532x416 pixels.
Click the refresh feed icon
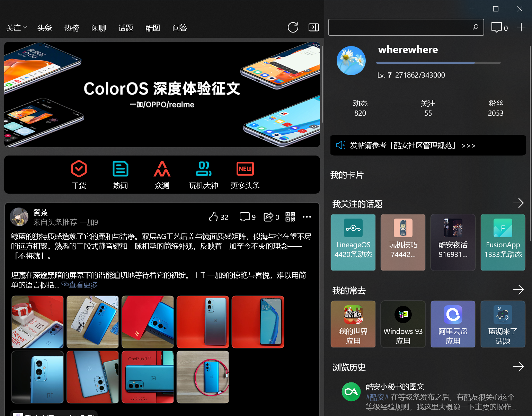click(293, 27)
